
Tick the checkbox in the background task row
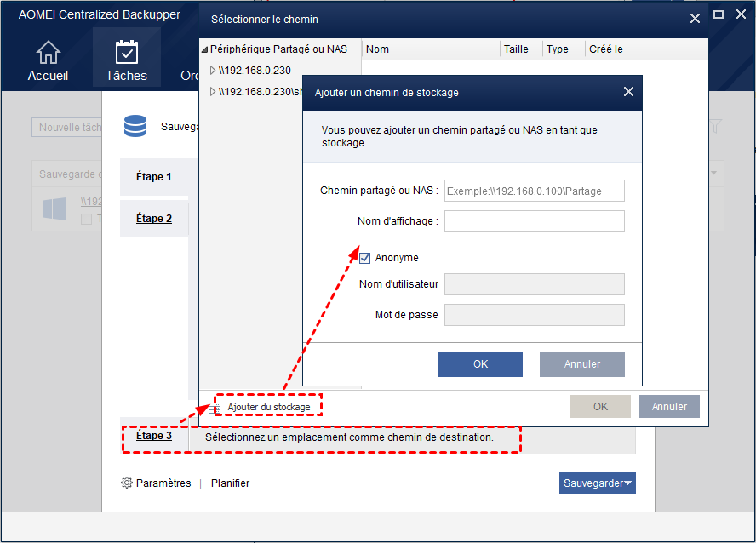point(86,220)
